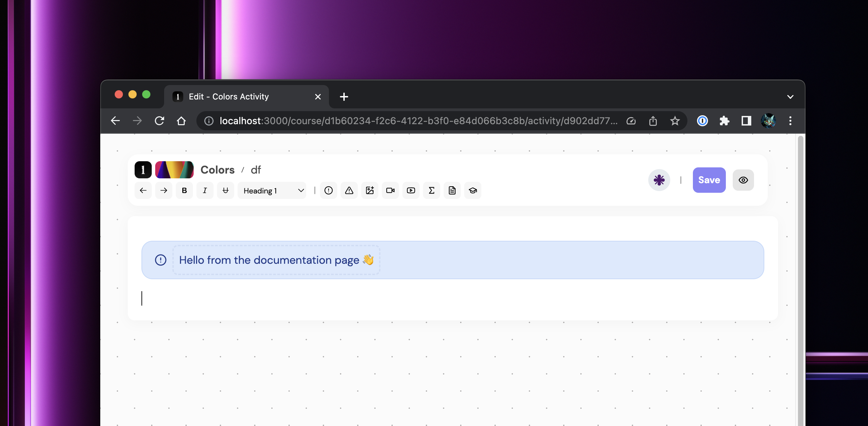Open the Colors course link
868x426 pixels.
click(217, 170)
